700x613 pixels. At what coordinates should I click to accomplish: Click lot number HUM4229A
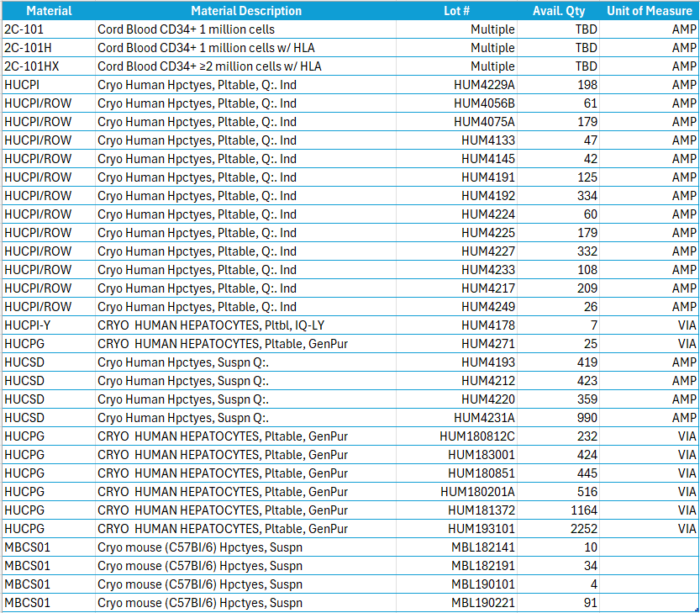click(x=484, y=85)
